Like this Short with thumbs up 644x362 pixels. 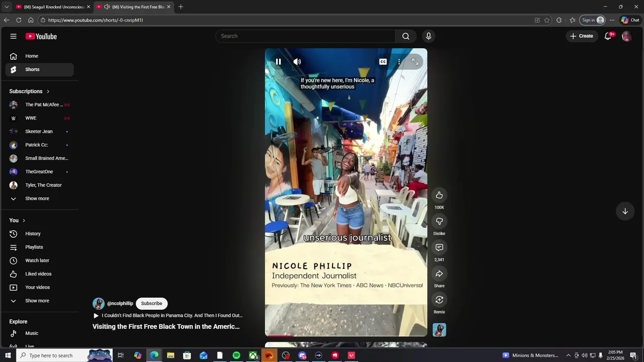439,195
